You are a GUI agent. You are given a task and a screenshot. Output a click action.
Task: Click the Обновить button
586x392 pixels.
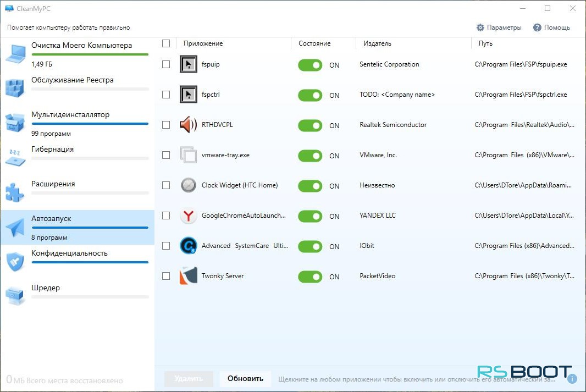(245, 379)
